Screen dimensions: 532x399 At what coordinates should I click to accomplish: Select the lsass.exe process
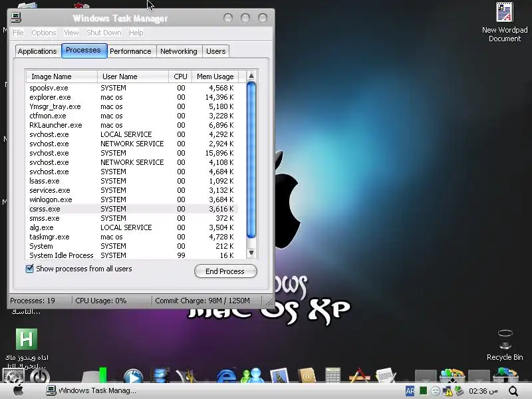[132, 181]
